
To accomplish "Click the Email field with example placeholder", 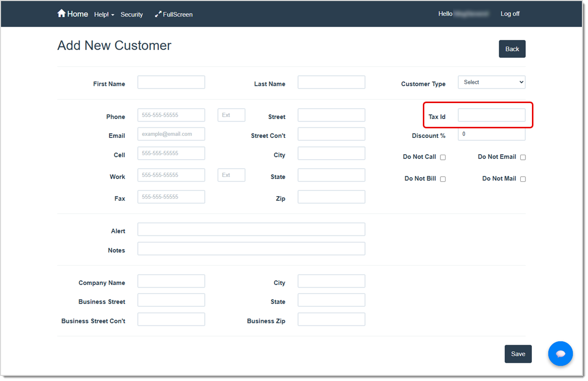I will (171, 134).
